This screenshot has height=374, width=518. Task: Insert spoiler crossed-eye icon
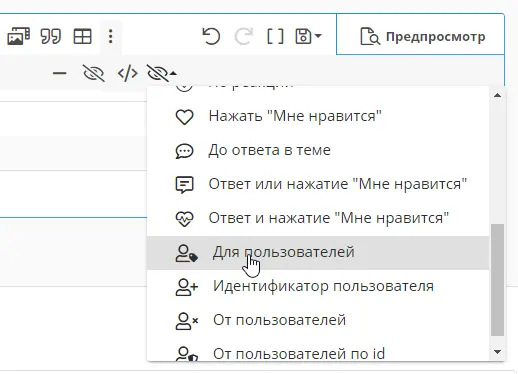coord(94,73)
